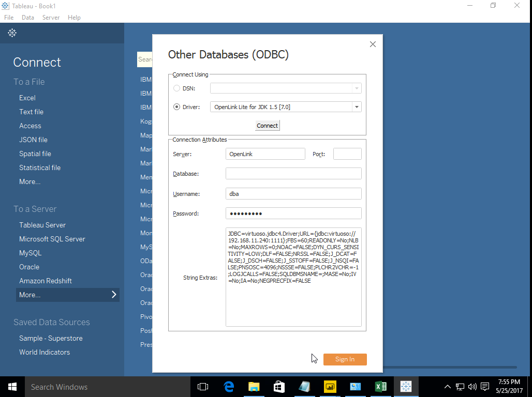Open Sample - Superstore data source
532x397 pixels.
click(51, 339)
